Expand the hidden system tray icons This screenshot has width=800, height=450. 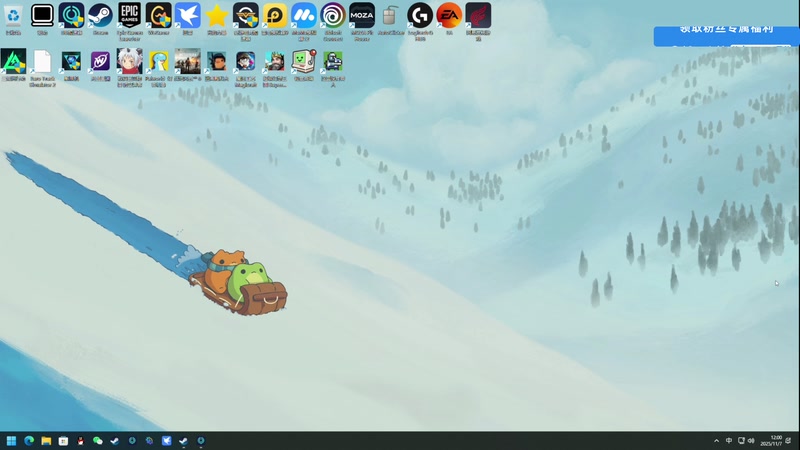click(x=716, y=441)
